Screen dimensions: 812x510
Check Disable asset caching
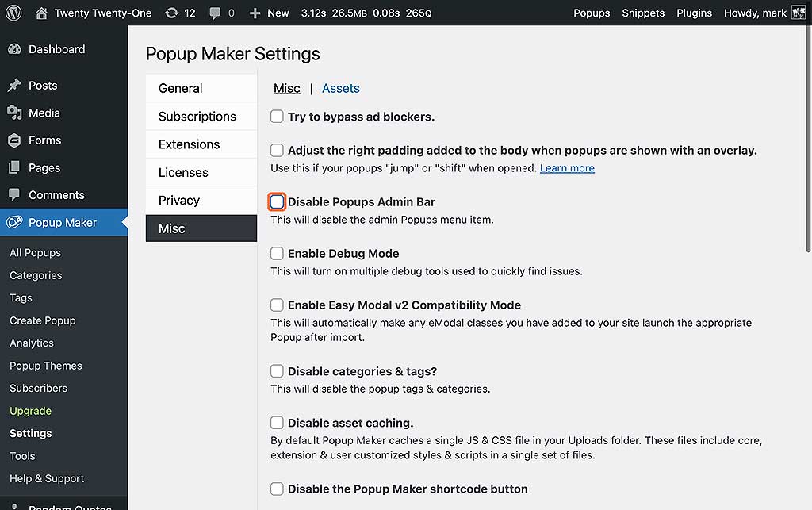tap(277, 423)
